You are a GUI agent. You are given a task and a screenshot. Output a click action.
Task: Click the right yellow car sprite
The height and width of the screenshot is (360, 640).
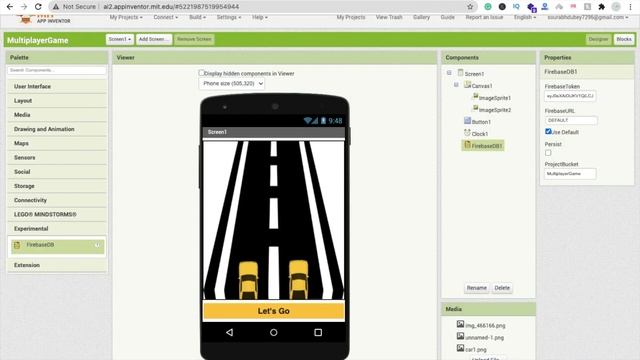click(299, 280)
